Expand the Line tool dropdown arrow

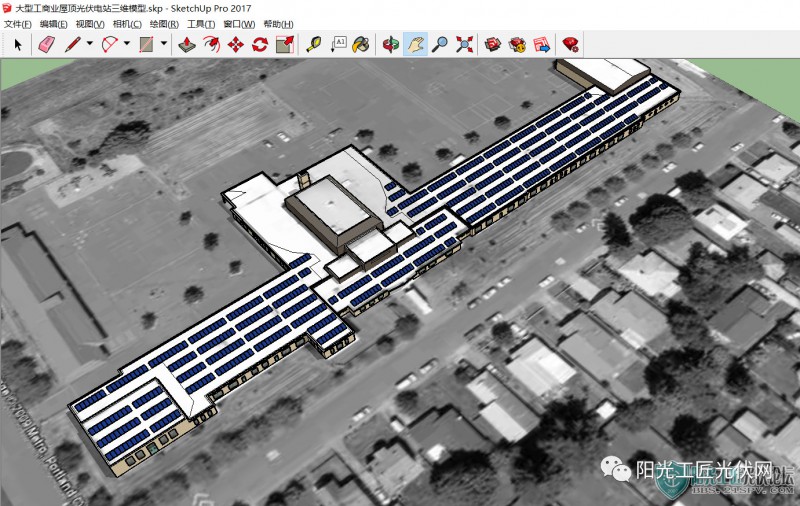pos(90,44)
